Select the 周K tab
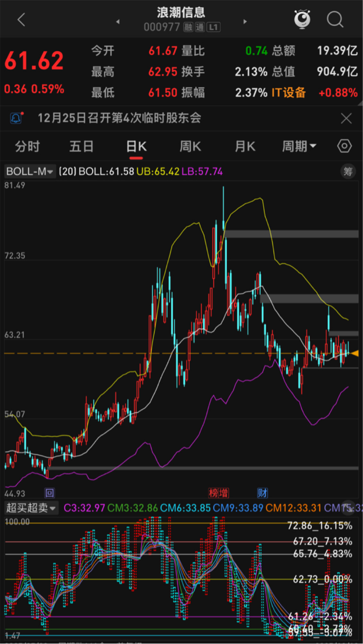Viewport: 363px width, 644px height. 190,146
